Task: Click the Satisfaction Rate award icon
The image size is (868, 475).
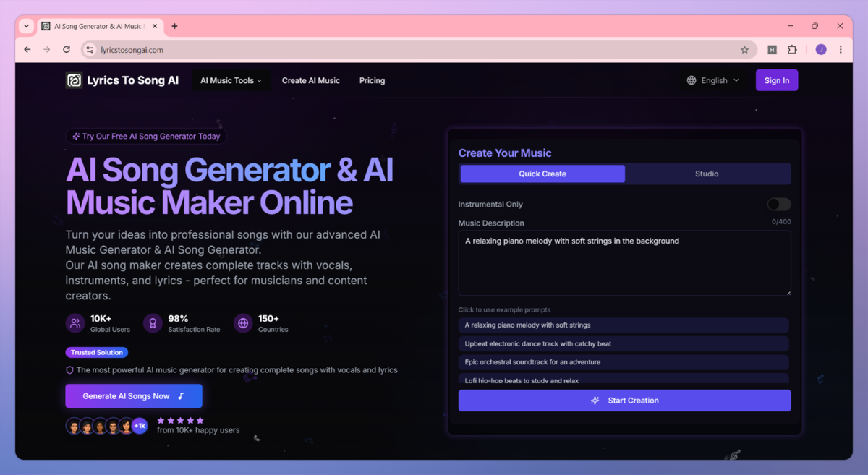Action: coord(153,324)
